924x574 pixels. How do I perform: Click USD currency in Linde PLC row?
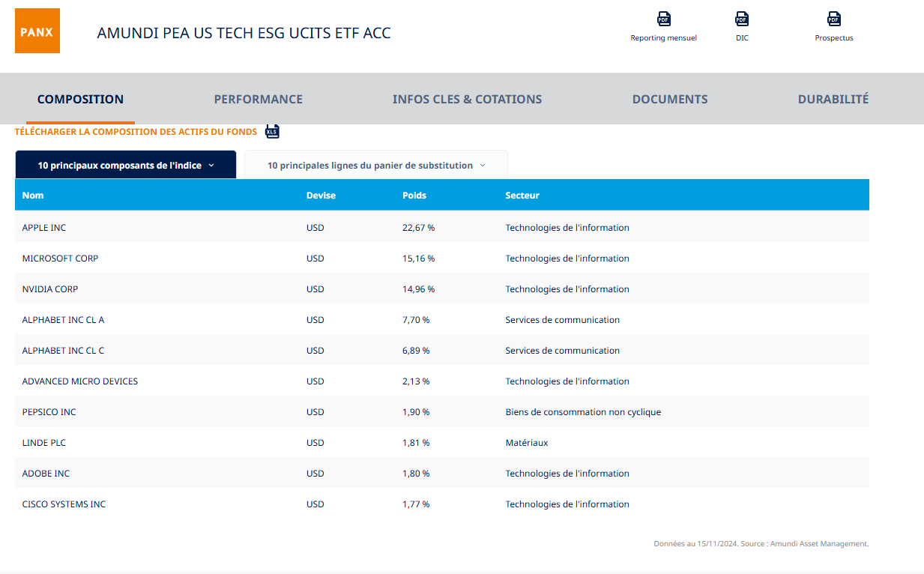pos(315,443)
